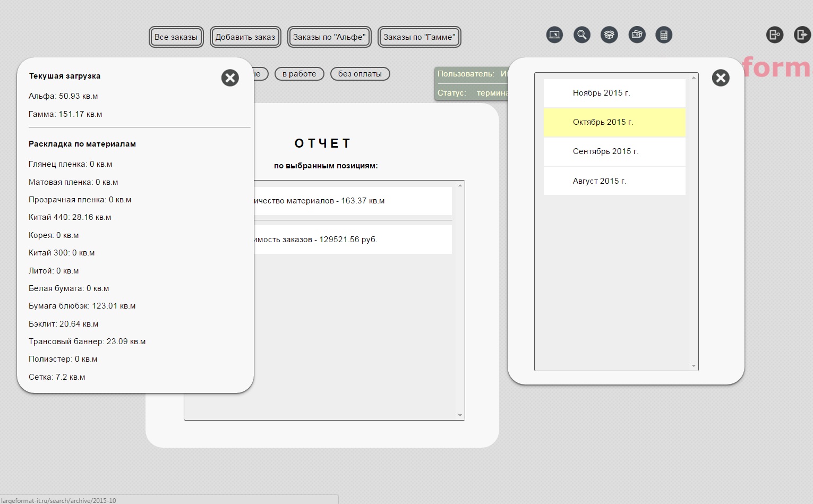Screen dimensions: 813x504
Task: Click the "Полиэстер: 0 кв.м" line
Action: click(x=63, y=359)
